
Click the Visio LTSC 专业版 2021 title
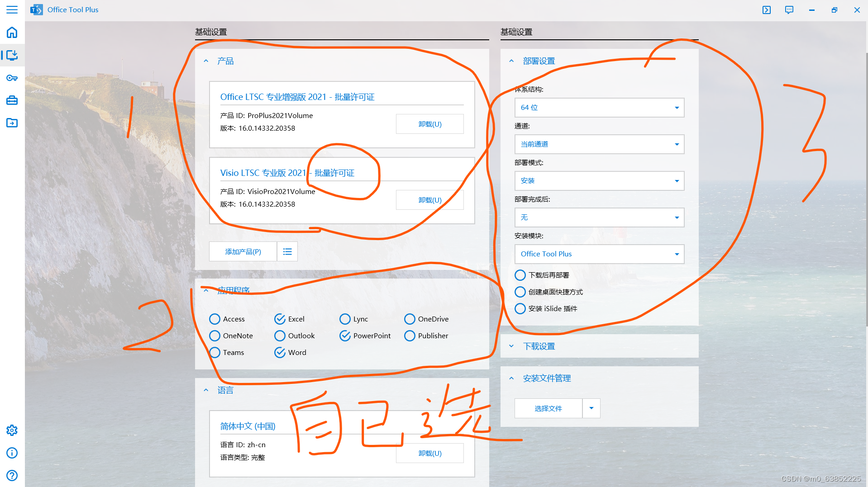click(x=287, y=173)
